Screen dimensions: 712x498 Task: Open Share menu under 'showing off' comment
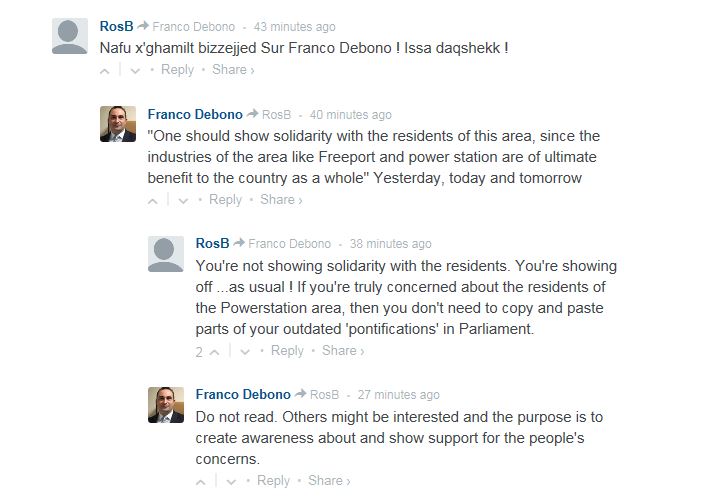(343, 351)
